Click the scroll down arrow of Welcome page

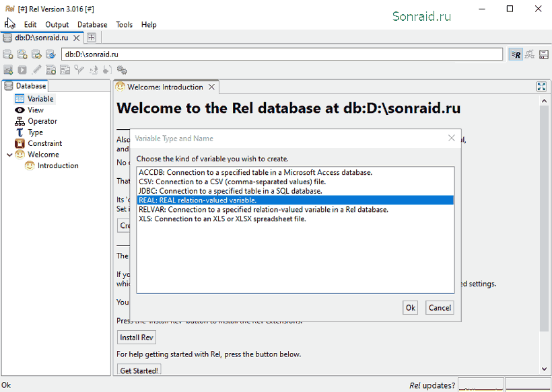(544, 369)
